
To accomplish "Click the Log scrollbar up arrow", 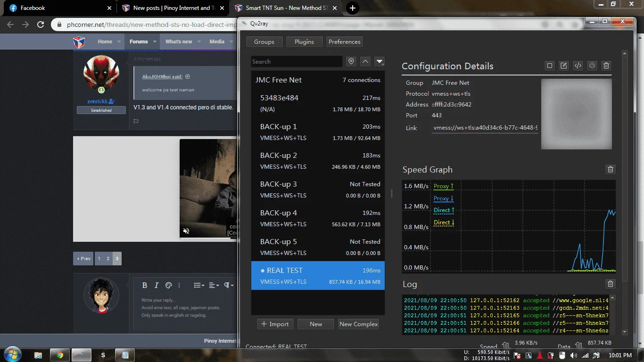I will coord(612,298).
